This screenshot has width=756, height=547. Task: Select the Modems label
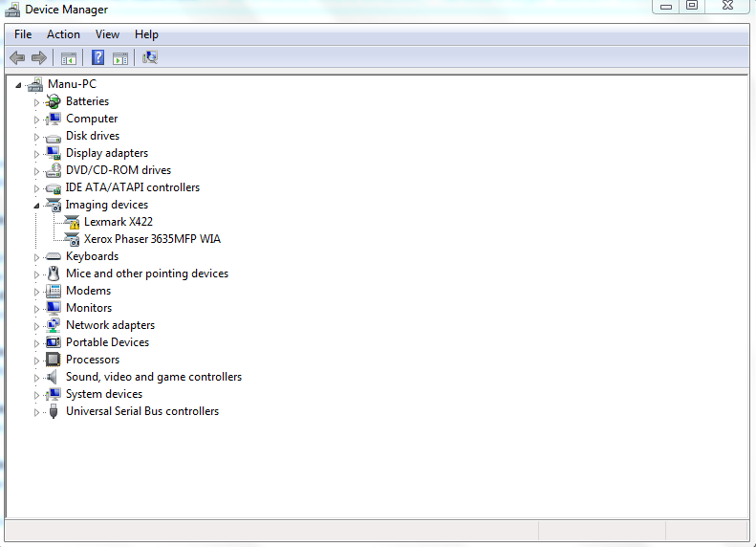click(x=88, y=291)
